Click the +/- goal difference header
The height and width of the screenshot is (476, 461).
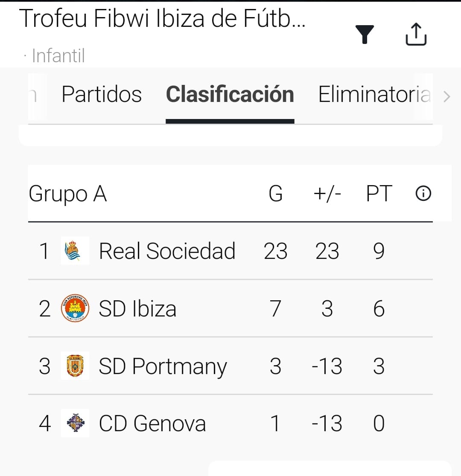tap(327, 194)
